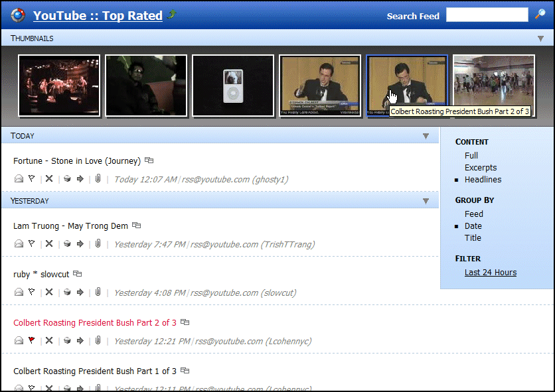
Task: Group items by Feed
Action: [x=473, y=214]
